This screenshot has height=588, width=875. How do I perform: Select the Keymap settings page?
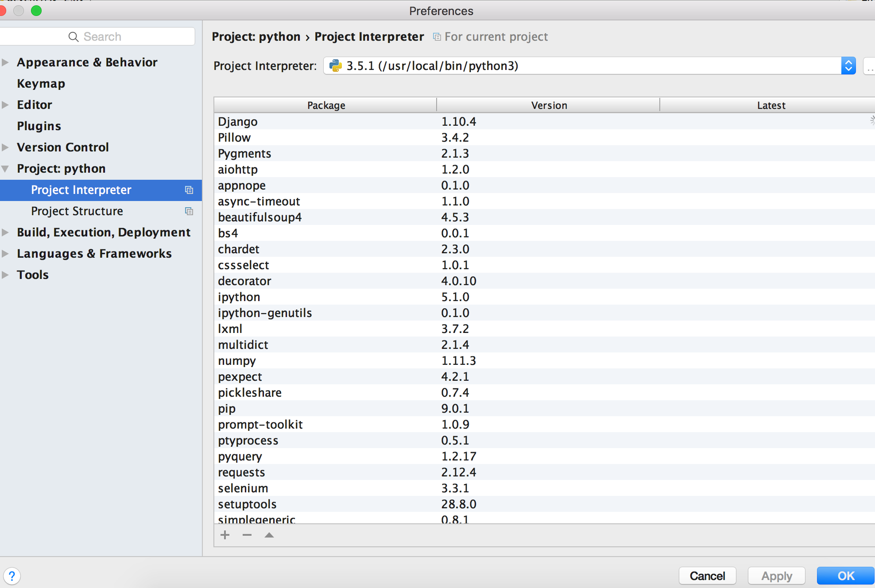(41, 83)
